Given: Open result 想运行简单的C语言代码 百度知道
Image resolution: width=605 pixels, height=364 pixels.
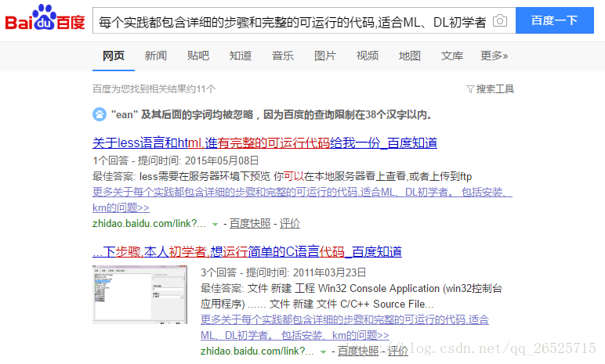Looking at the screenshot, I should pyautogui.click(x=247, y=252).
